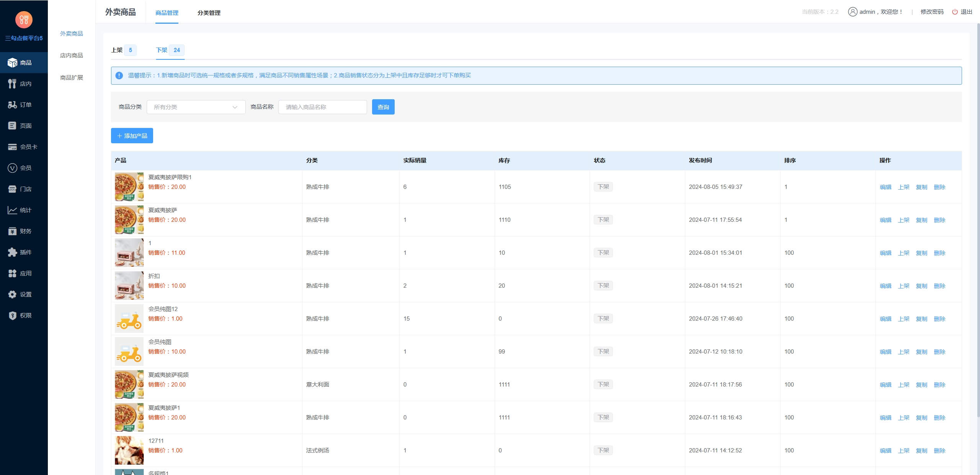Open the 商品扩展 submenu item
The height and width of the screenshot is (475, 980).
point(72,77)
